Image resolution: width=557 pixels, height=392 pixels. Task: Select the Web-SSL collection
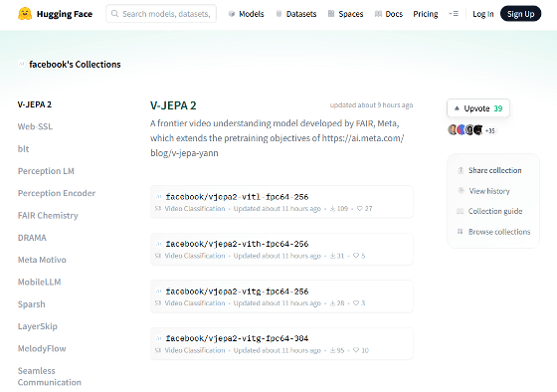[x=35, y=126]
